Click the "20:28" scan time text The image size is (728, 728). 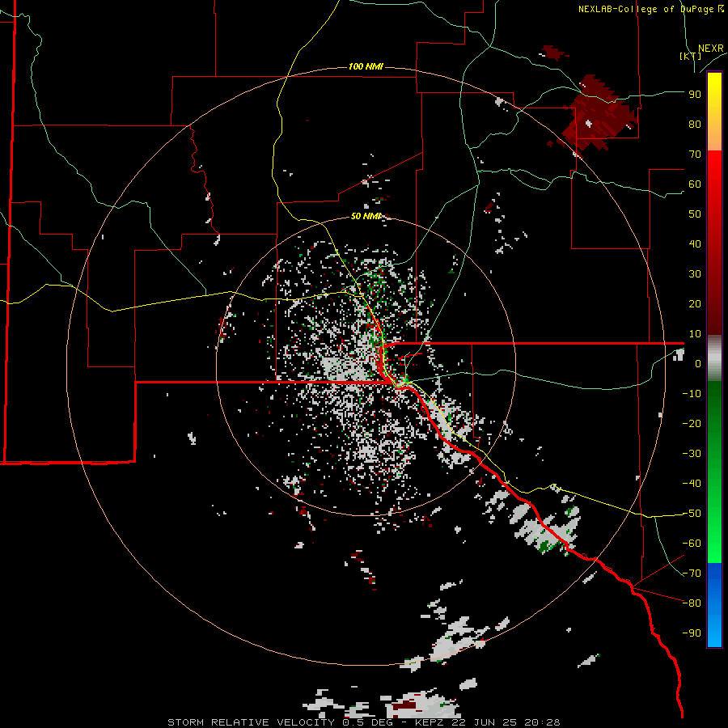tap(542, 722)
